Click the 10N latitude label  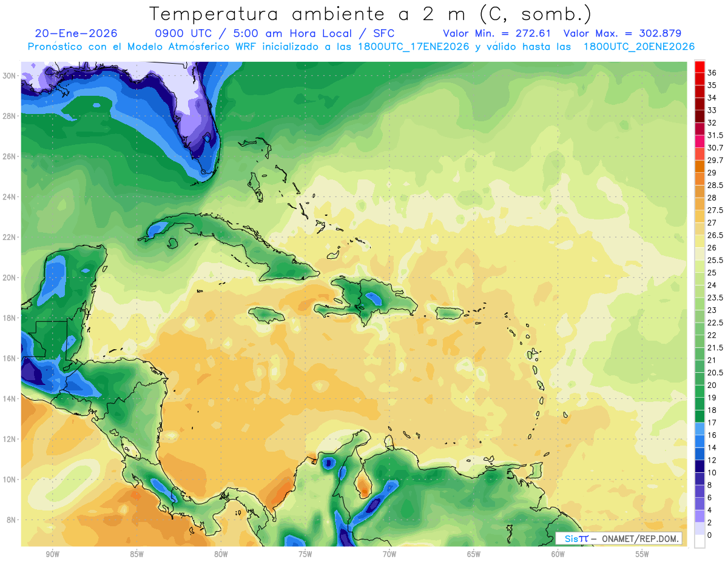point(9,479)
